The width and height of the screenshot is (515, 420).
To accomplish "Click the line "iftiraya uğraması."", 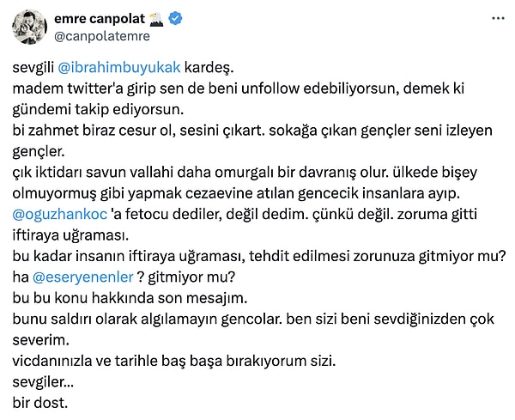I will click(x=70, y=235).
